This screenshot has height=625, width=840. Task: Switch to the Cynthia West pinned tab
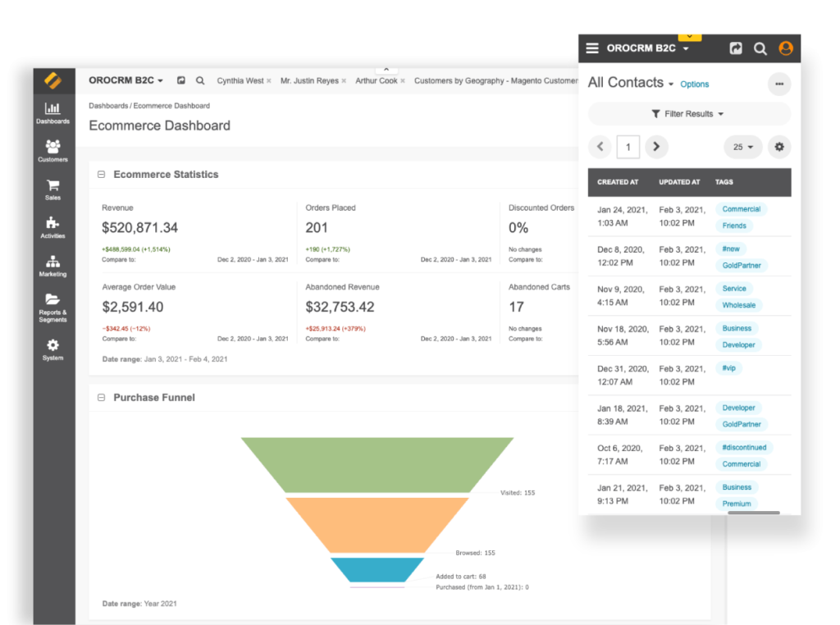(240, 81)
